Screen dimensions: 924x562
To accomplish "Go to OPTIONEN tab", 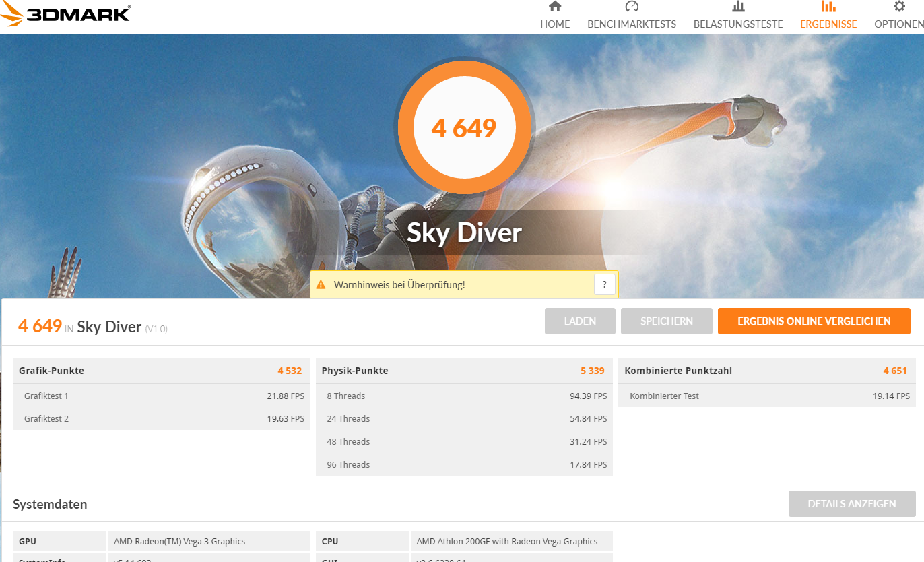I will [899, 24].
